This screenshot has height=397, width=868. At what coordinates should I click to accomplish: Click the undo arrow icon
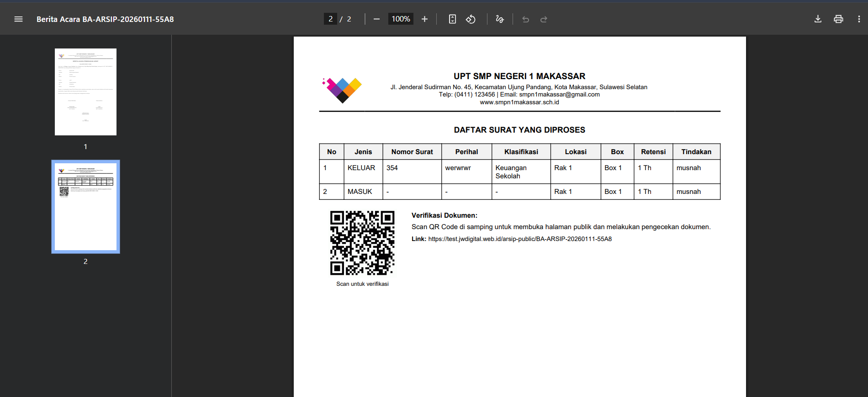tap(525, 19)
